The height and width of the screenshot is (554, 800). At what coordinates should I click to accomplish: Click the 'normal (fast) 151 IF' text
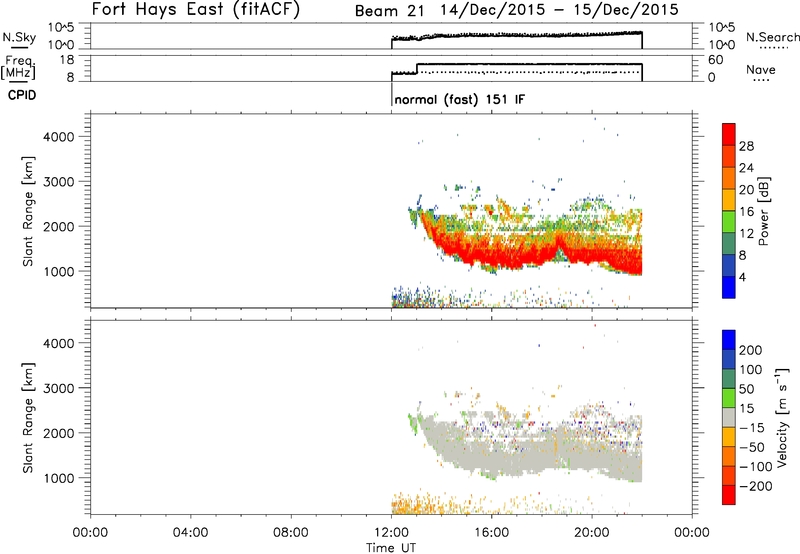coord(459,99)
